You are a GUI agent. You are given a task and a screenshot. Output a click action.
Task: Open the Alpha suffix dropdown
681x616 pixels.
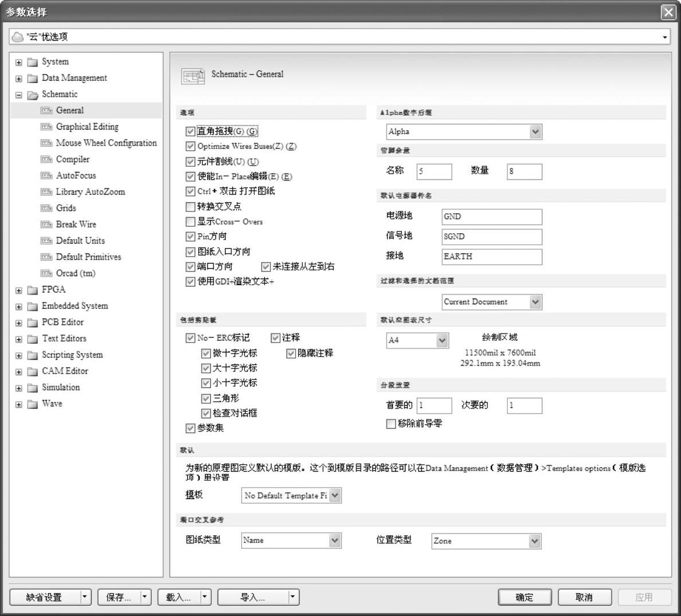pyautogui.click(x=535, y=132)
